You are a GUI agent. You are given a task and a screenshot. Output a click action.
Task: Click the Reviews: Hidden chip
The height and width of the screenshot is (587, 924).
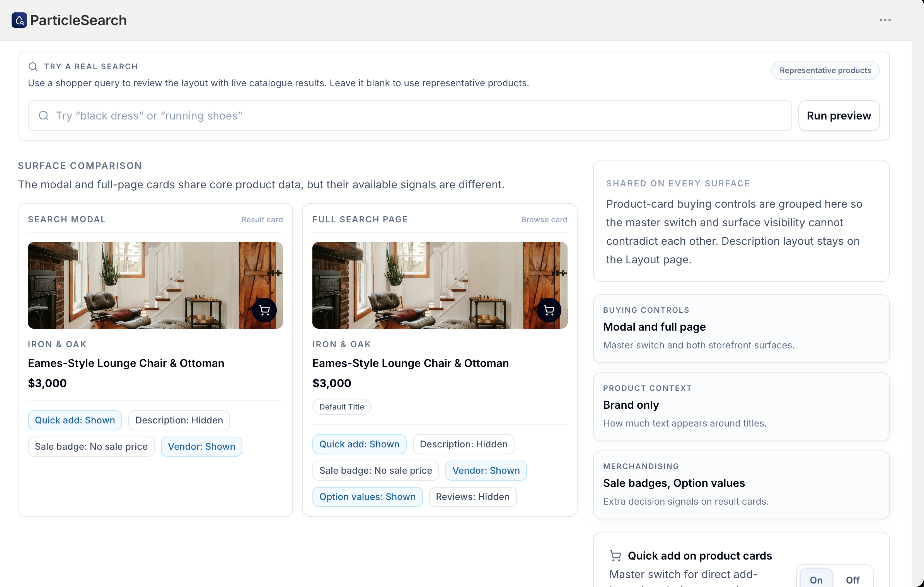click(473, 497)
